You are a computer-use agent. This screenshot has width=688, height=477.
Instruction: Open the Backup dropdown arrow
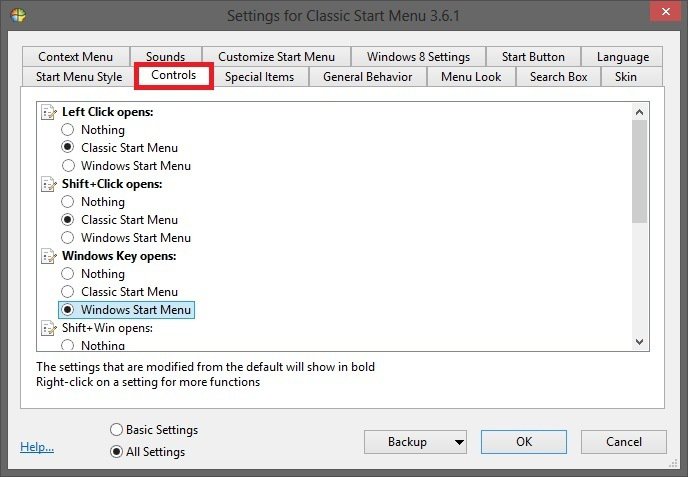click(x=459, y=442)
